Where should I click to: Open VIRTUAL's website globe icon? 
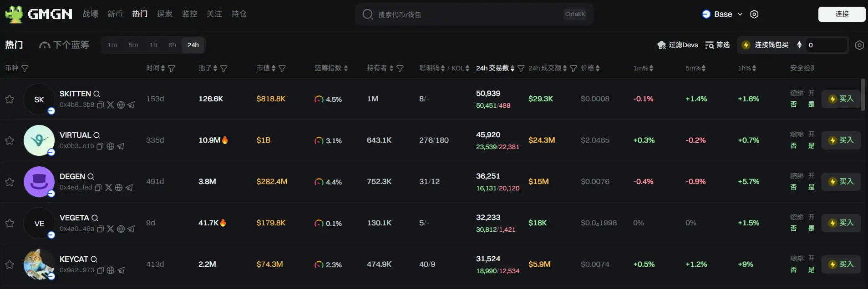tap(110, 146)
